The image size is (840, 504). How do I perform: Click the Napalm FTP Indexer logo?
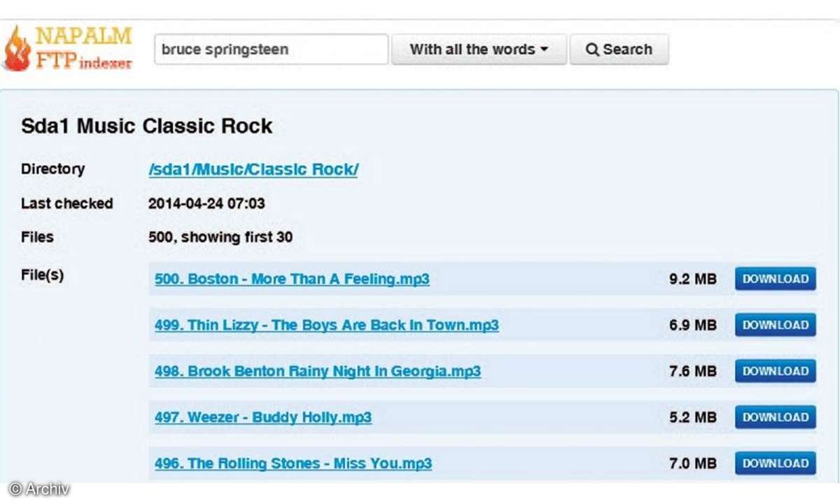tap(67, 48)
